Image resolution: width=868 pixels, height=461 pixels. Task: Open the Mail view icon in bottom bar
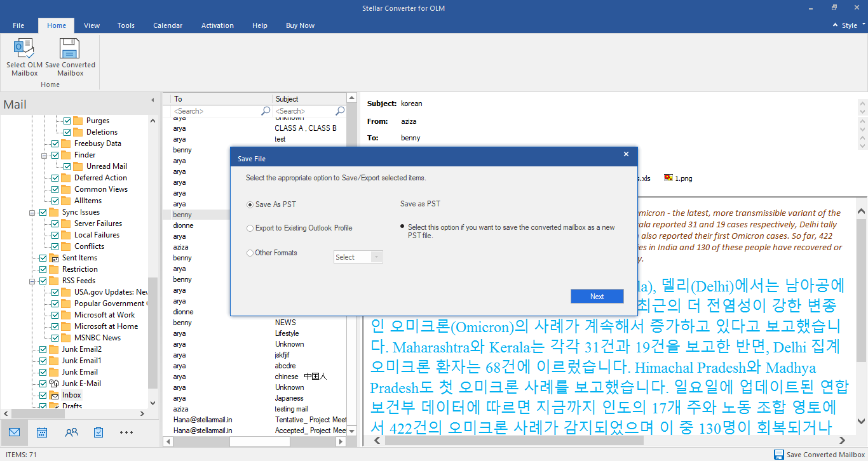[x=14, y=432]
